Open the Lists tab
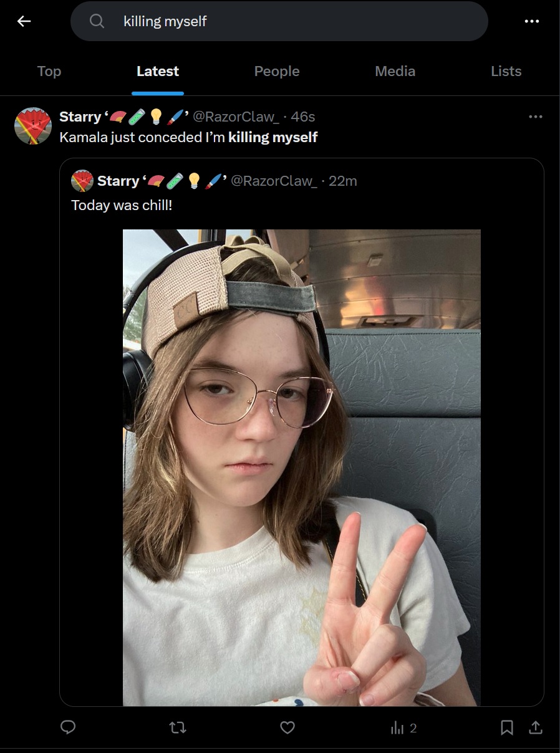 506,71
